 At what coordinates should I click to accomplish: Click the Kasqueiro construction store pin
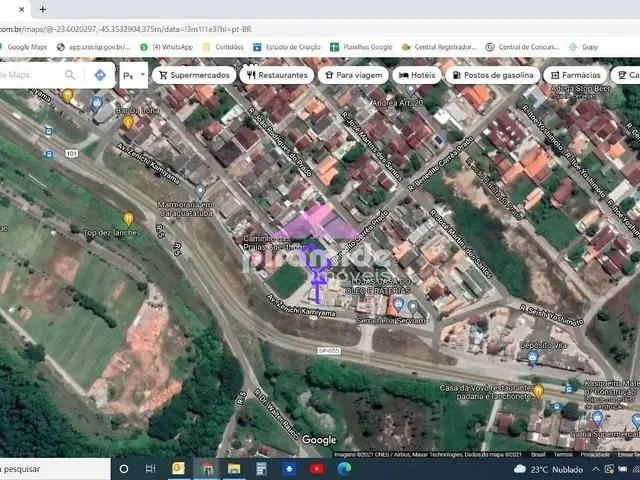click(x=597, y=418)
